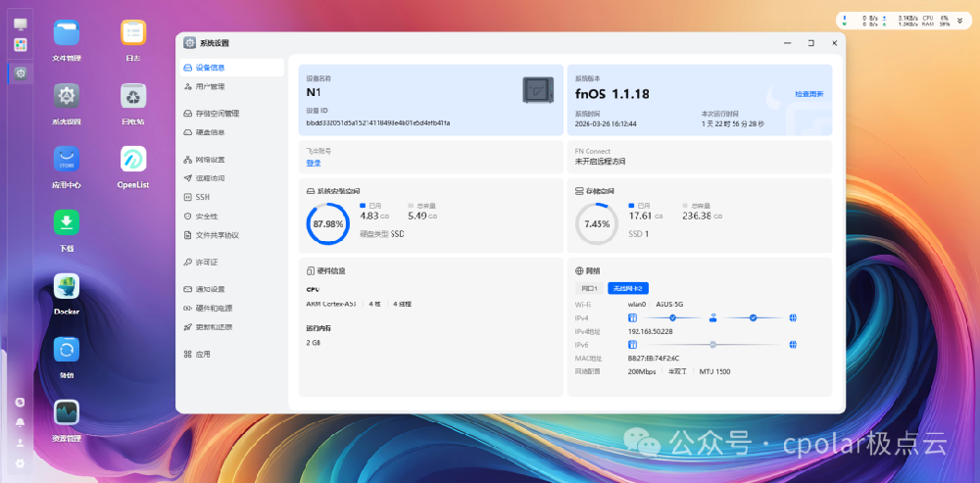Open the 文件管理 desktop icon
This screenshot has width=980, height=483.
pos(67,32)
